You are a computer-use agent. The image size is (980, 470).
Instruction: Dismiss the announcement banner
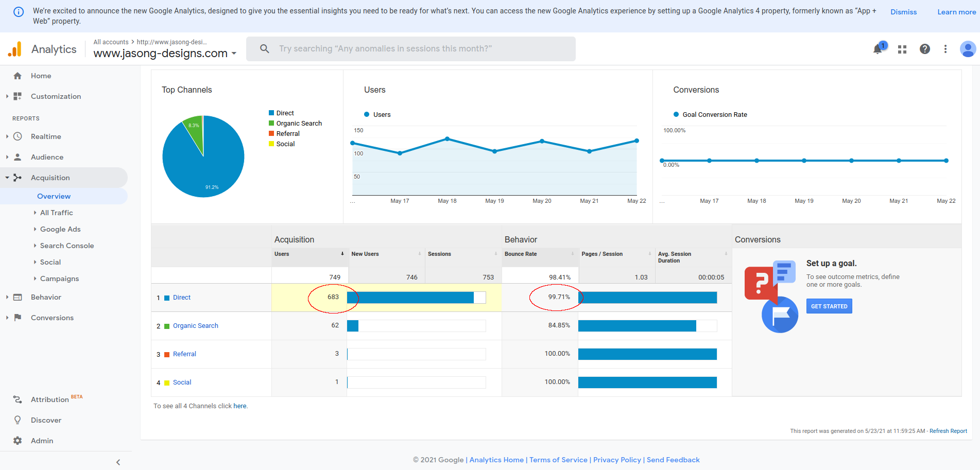point(903,12)
